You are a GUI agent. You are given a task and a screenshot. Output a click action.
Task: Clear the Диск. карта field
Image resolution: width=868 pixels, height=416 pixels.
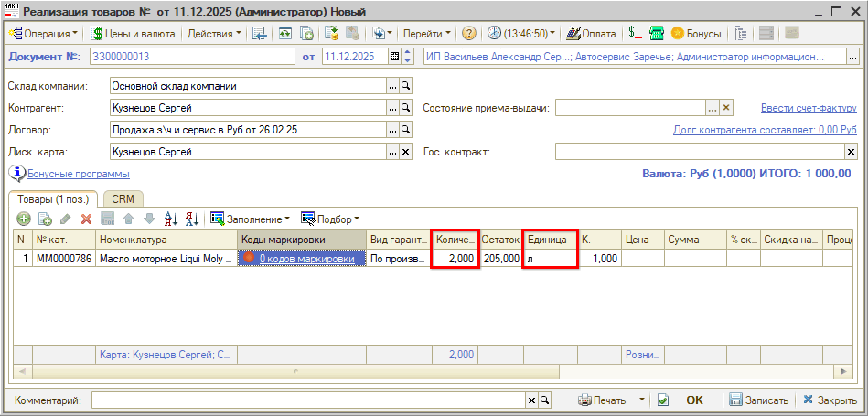coord(406,151)
